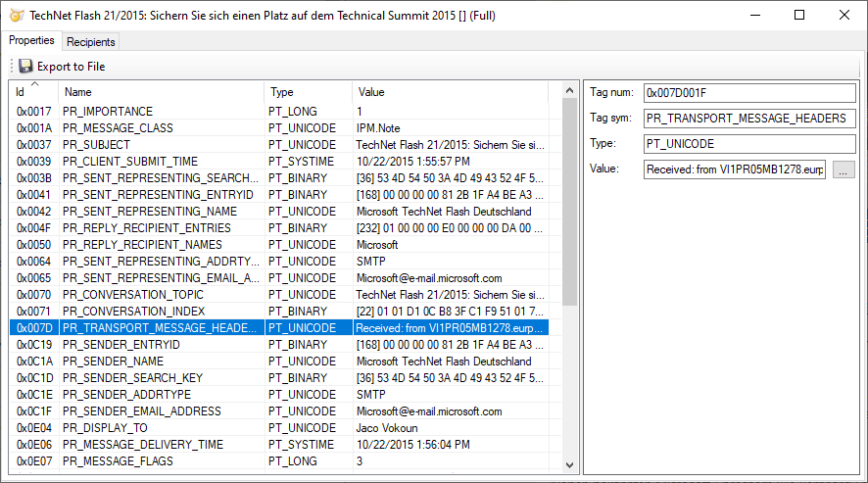
Task: Select the PR_REPLY_RECIPIENT_NAMES row
Action: coord(279,244)
